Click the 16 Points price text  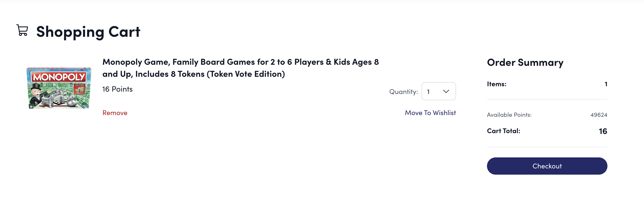tap(117, 89)
